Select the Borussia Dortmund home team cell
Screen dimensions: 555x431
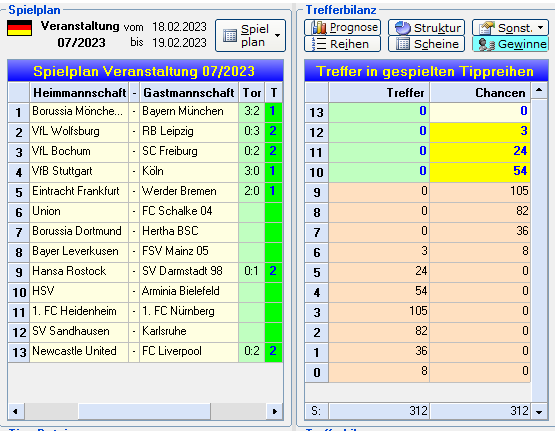coord(79,232)
